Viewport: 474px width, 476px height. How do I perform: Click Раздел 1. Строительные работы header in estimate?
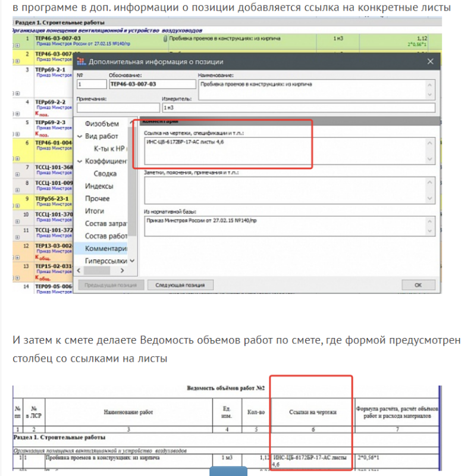[x=60, y=23]
